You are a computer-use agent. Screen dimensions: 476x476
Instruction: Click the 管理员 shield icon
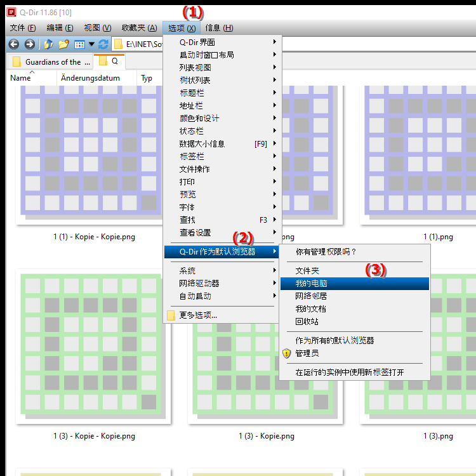point(287,354)
